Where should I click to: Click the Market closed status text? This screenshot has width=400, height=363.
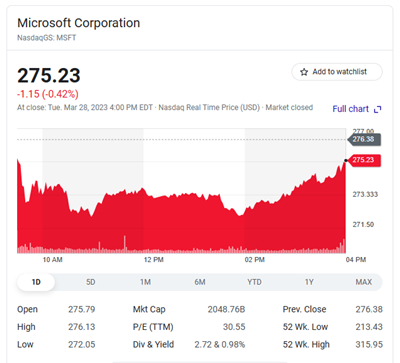(289, 108)
